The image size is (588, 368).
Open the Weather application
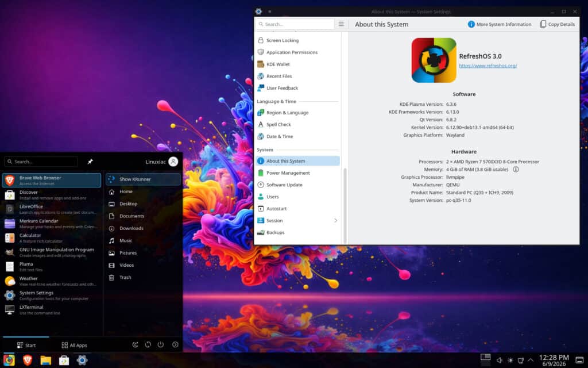(x=52, y=281)
